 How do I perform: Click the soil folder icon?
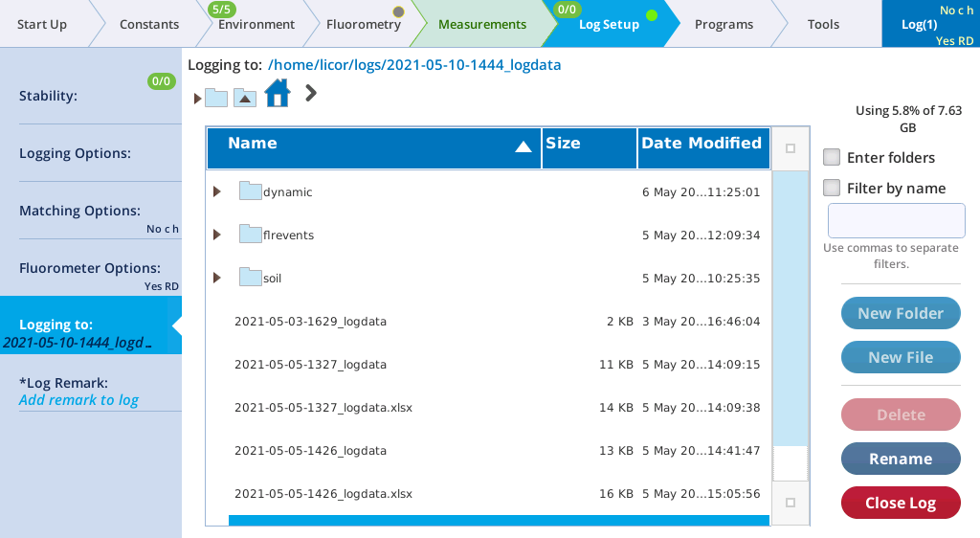[x=251, y=278]
